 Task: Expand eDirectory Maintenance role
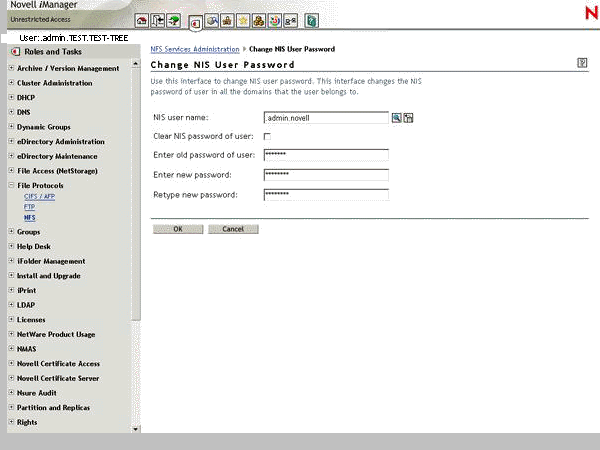pos(11,156)
